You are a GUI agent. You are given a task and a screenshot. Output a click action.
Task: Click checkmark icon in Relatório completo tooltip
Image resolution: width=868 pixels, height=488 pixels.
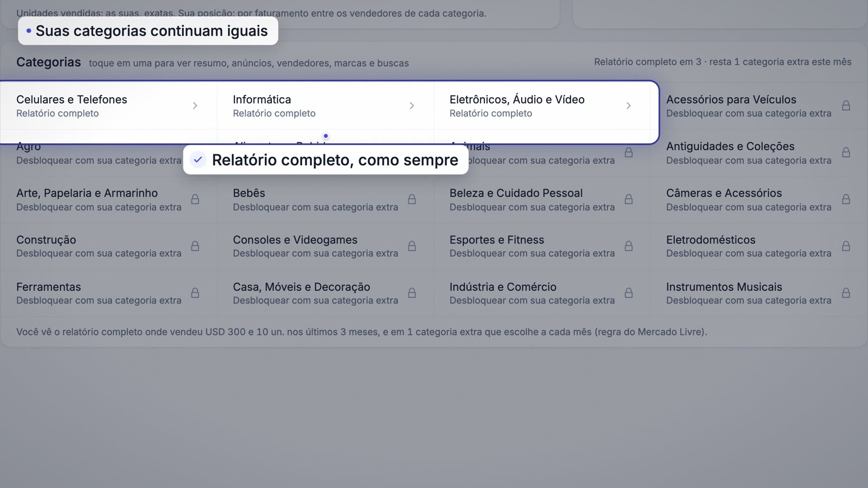pos(198,159)
